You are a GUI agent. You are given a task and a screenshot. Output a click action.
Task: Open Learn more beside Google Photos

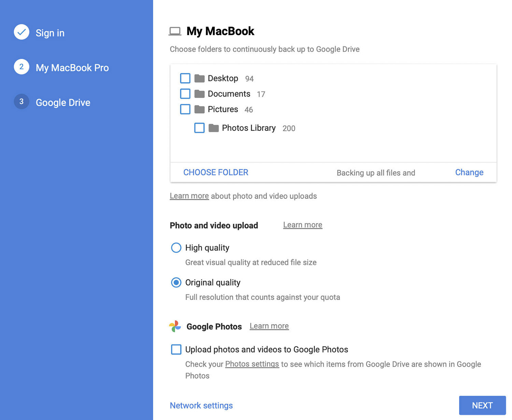(x=269, y=326)
